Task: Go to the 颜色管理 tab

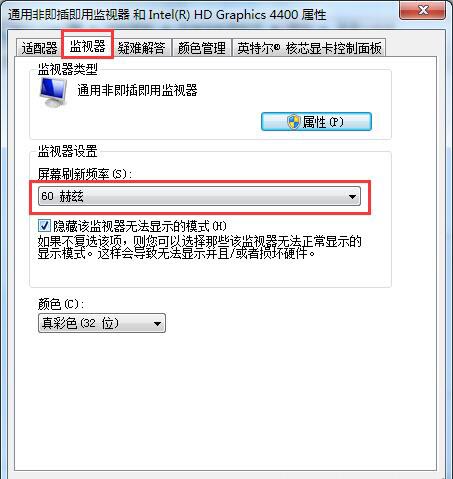Action: pos(201,48)
